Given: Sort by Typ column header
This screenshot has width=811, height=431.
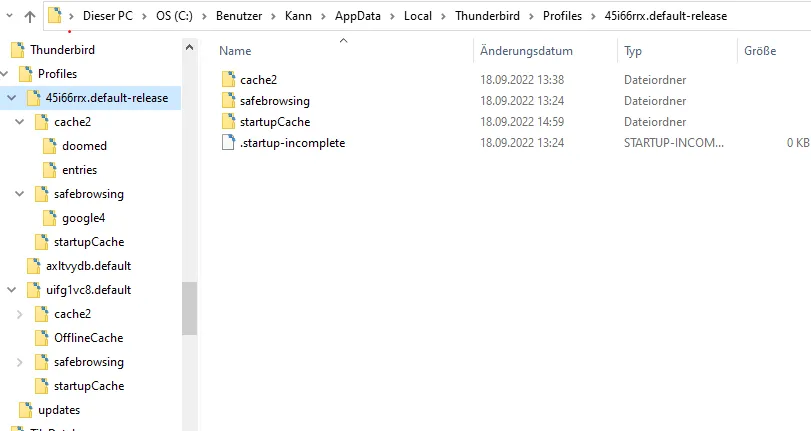Looking at the screenshot, I should pos(633,51).
